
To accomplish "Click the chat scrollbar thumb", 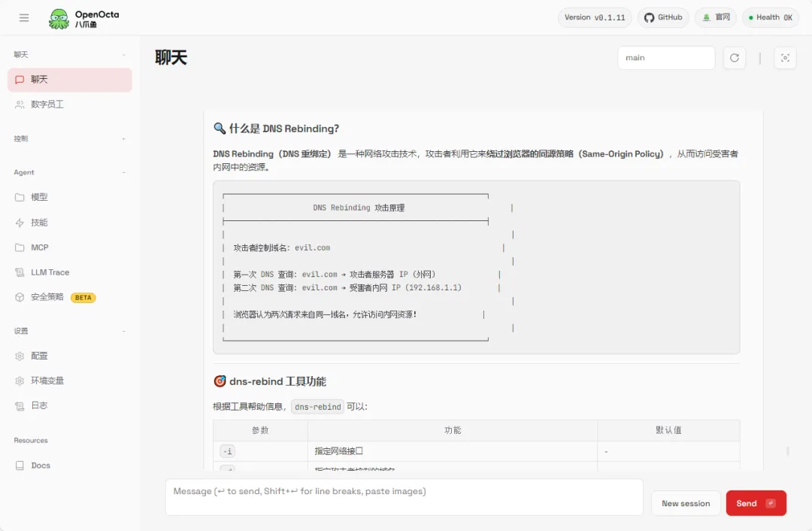I will click(788, 451).
